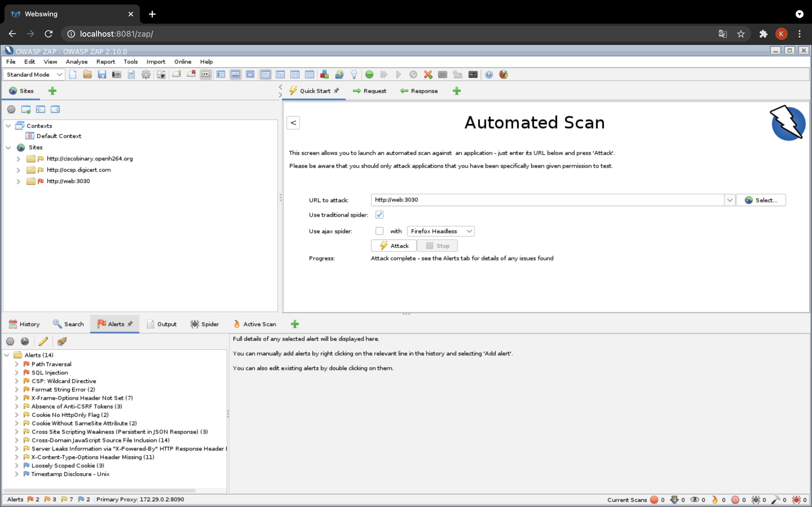Enable the Use ajax spider checkbox
This screenshot has height=507, width=812.
click(x=379, y=231)
